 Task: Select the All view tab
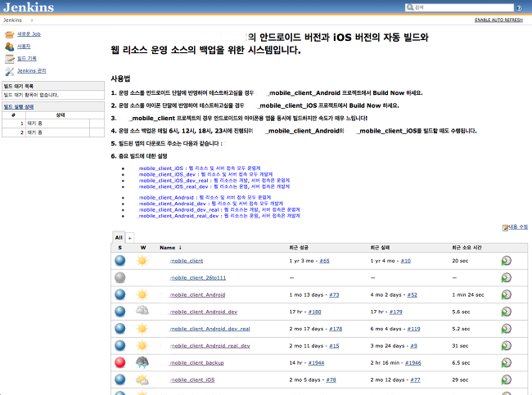click(119, 237)
